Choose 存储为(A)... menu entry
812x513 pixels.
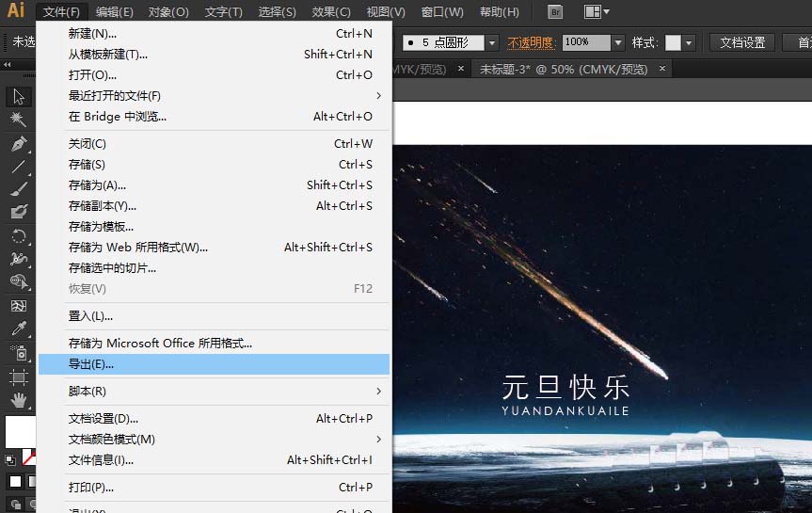coord(214,185)
